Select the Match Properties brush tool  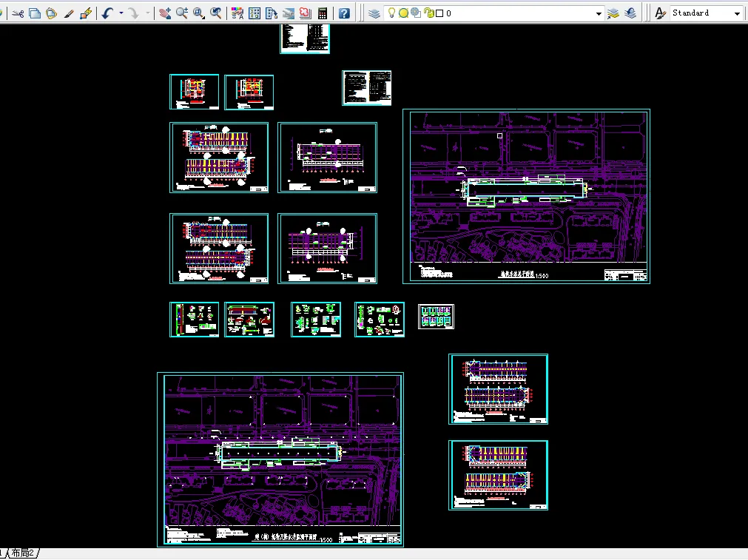tap(69, 13)
